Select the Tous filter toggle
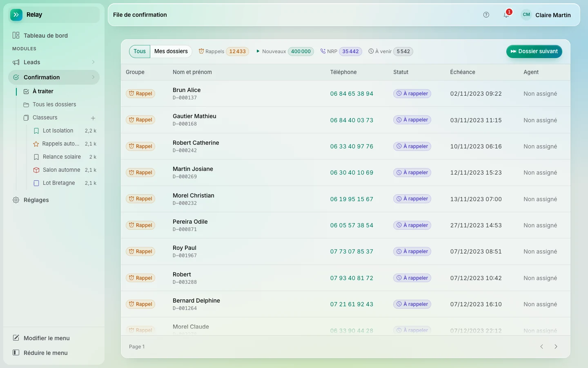 coord(140,52)
